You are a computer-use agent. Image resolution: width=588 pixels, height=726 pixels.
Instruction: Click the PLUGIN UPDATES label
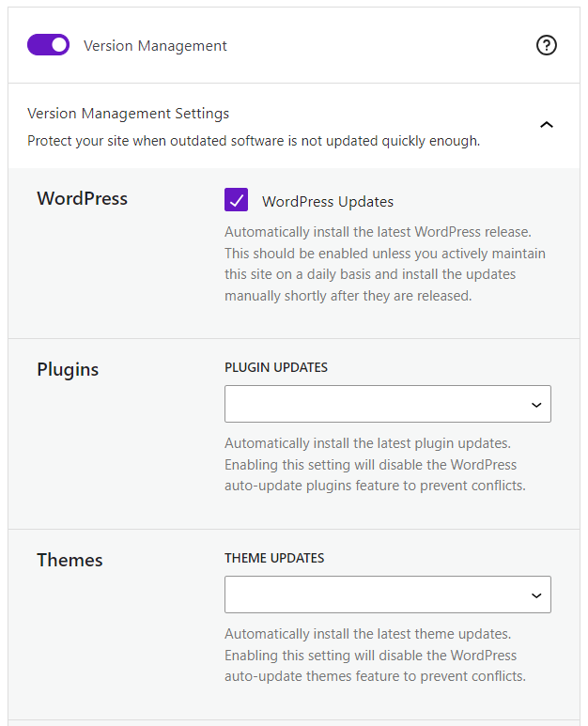[276, 367]
